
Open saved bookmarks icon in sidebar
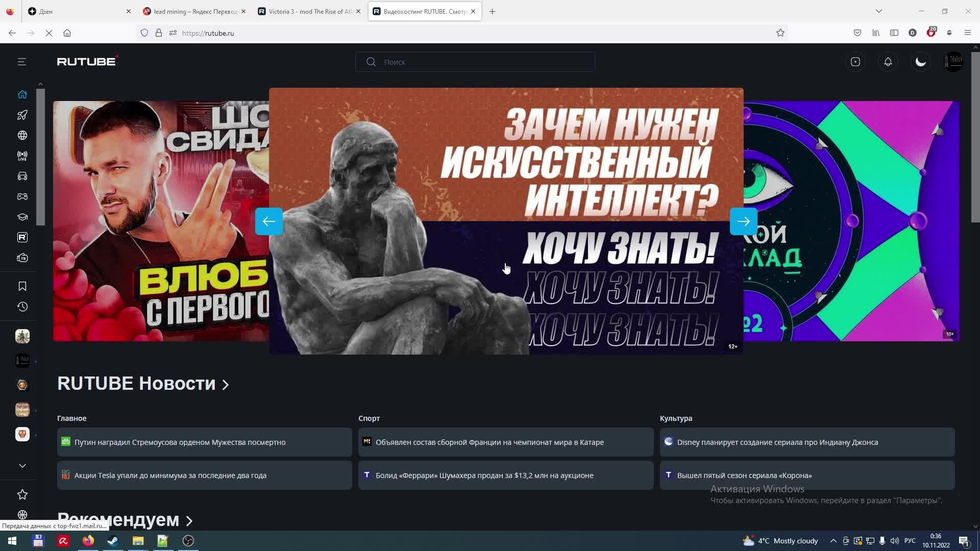(x=22, y=286)
